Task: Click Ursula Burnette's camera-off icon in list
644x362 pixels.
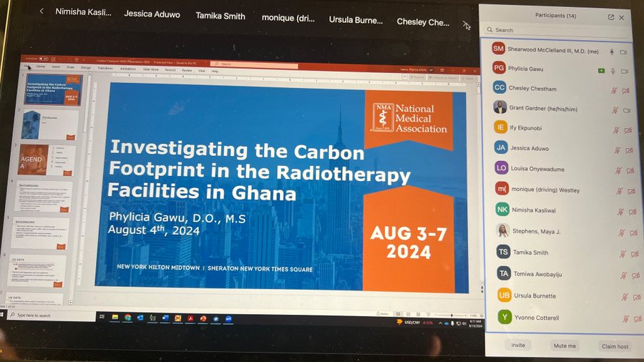Action: coord(637,297)
